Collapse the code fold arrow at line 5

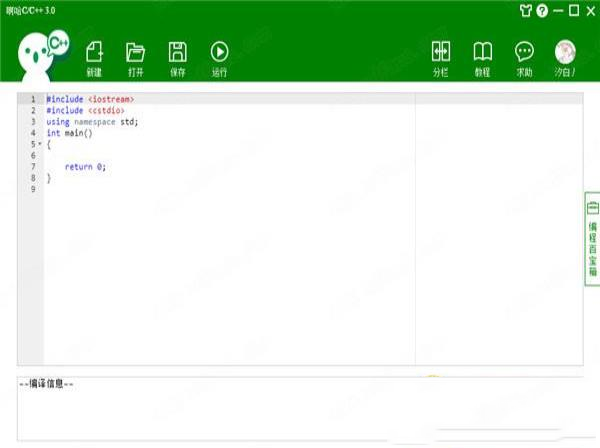click(x=40, y=144)
